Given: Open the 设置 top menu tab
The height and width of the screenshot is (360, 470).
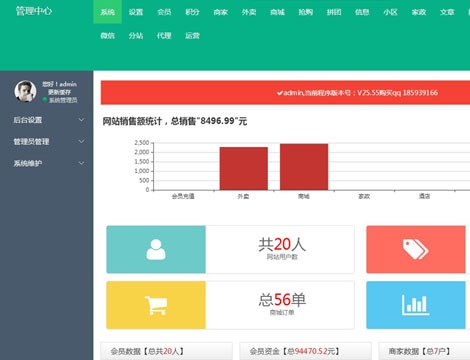Looking at the screenshot, I should click(x=136, y=12).
